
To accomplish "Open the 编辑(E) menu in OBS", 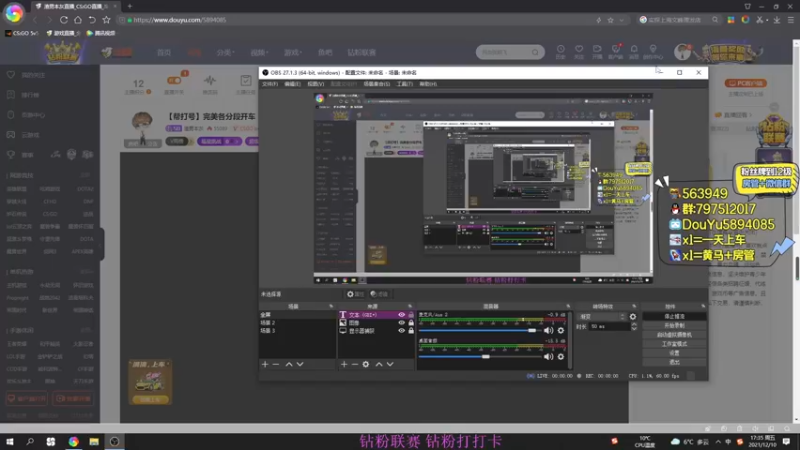I will coord(292,84).
